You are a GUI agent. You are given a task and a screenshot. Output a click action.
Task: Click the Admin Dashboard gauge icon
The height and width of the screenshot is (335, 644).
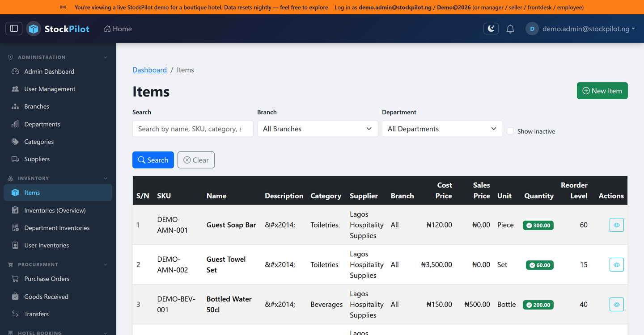[15, 71]
